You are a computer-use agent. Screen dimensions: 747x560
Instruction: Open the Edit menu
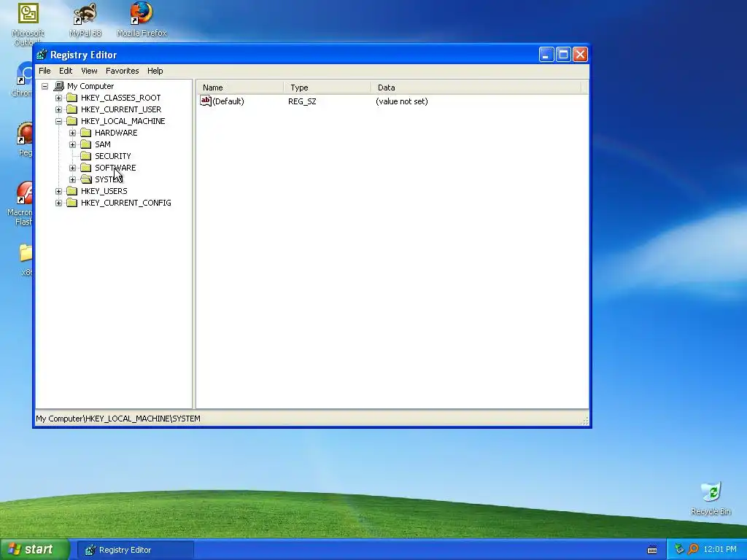66,71
